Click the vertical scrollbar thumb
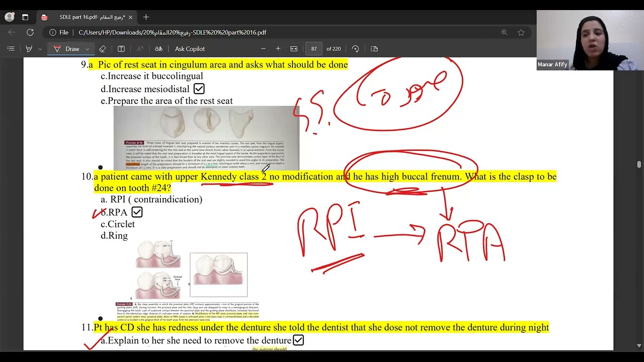The width and height of the screenshot is (644, 362). (639, 165)
